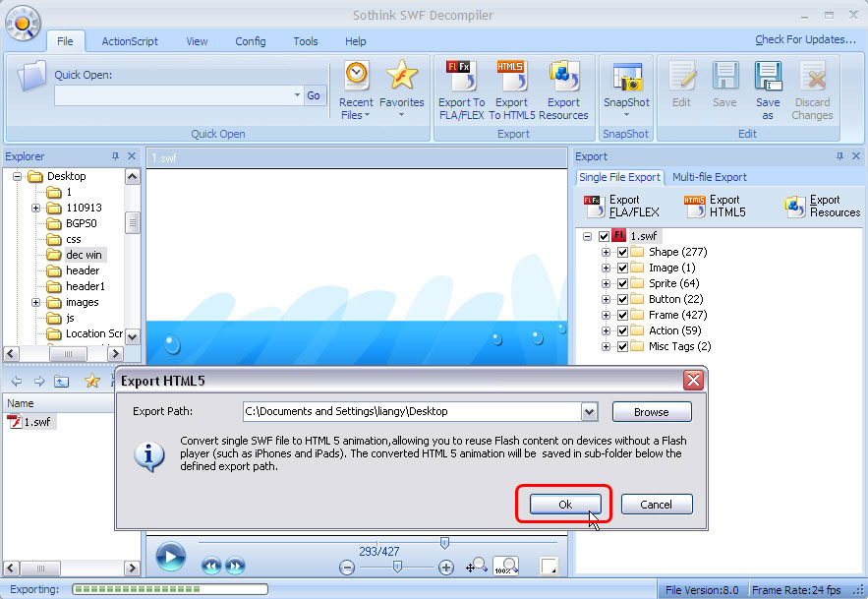This screenshot has width=868, height=599.
Task: Expand the images folder
Action: (36, 303)
